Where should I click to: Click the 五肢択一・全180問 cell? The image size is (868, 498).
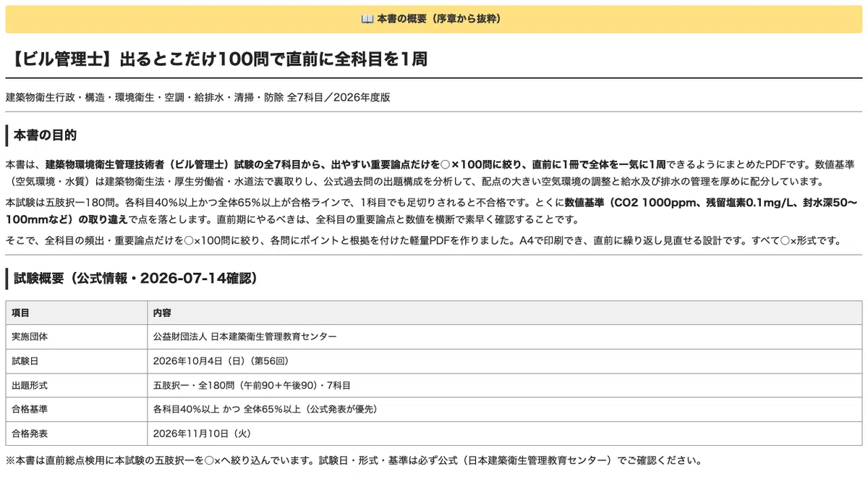(x=505, y=385)
